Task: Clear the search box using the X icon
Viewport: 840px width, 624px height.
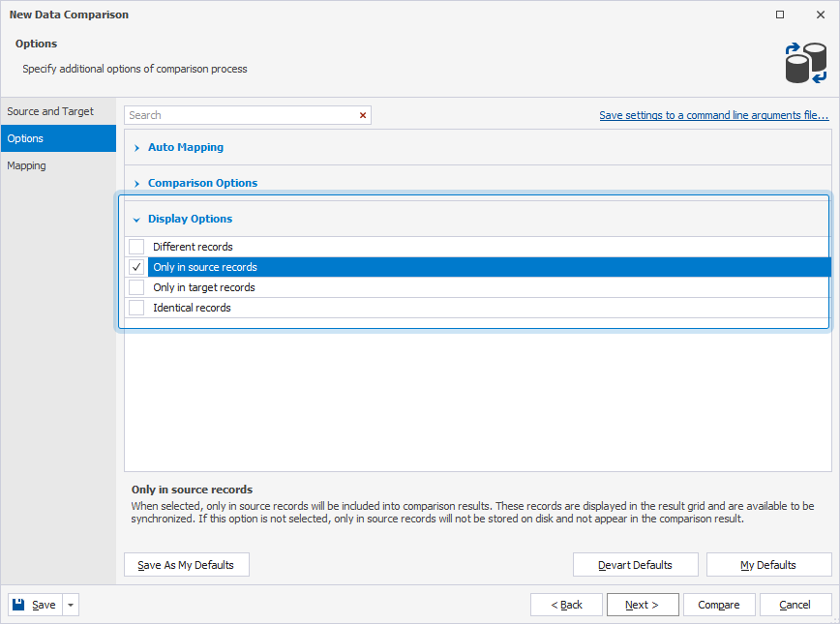Action: click(x=362, y=114)
